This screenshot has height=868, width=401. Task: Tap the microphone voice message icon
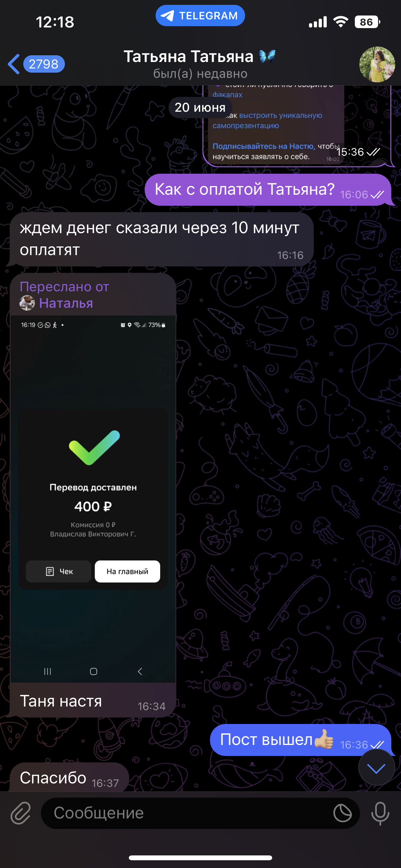[380, 813]
